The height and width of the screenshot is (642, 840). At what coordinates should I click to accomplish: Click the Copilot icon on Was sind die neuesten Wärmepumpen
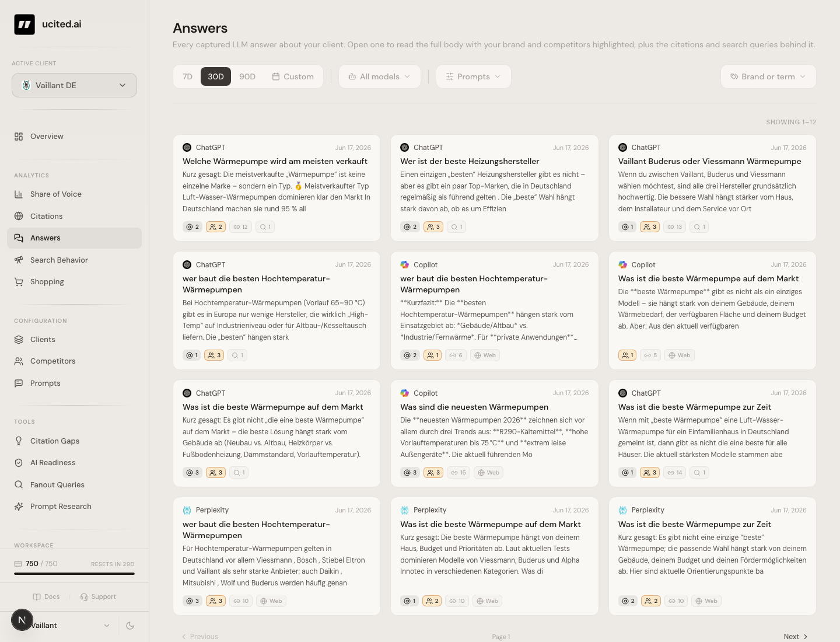[x=405, y=393]
